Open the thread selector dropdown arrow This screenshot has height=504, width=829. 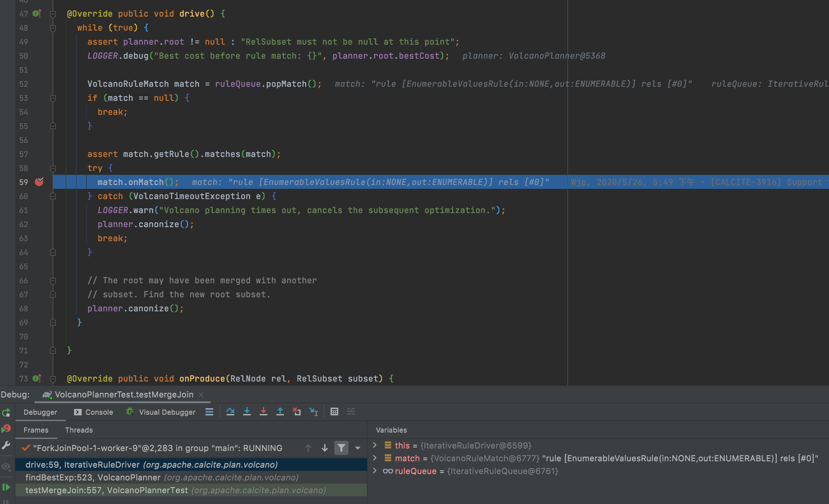pyautogui.click(x=358, y=448)
